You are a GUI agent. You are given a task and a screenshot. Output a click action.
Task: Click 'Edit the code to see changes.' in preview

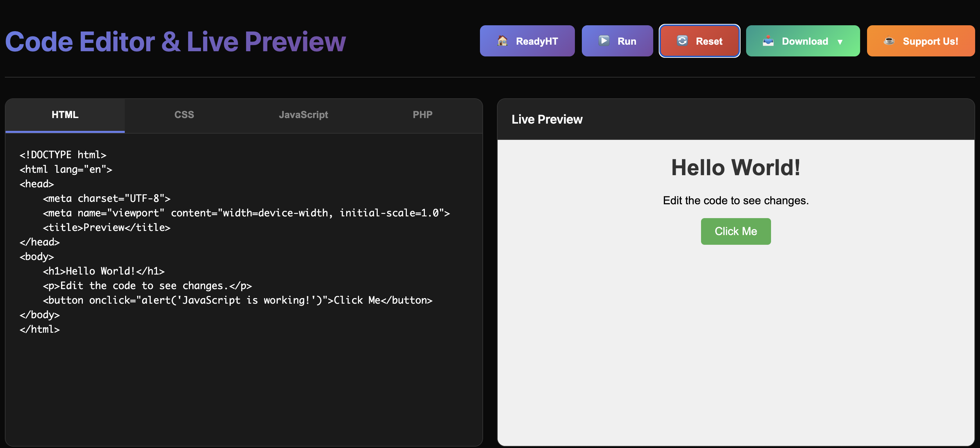(x=735, y=200)
